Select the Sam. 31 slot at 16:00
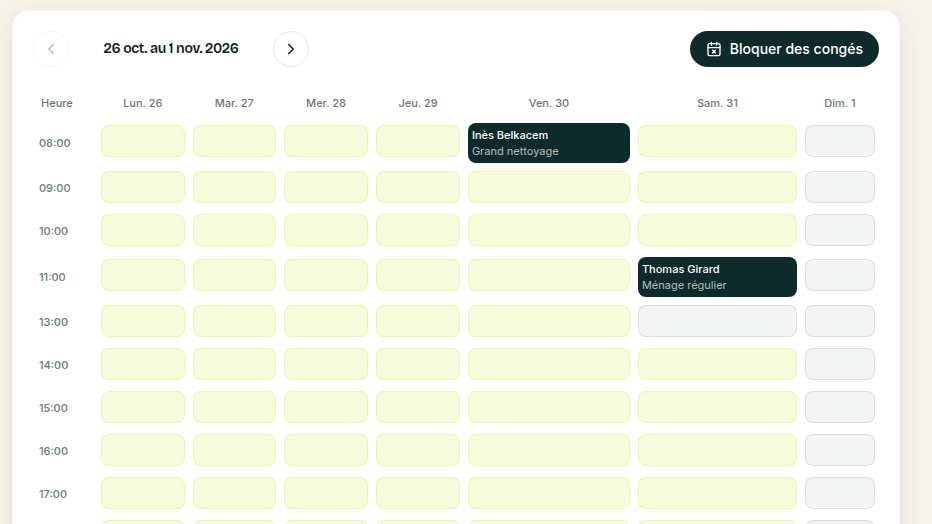Screen dimensions: 932x524 [717, 450]
